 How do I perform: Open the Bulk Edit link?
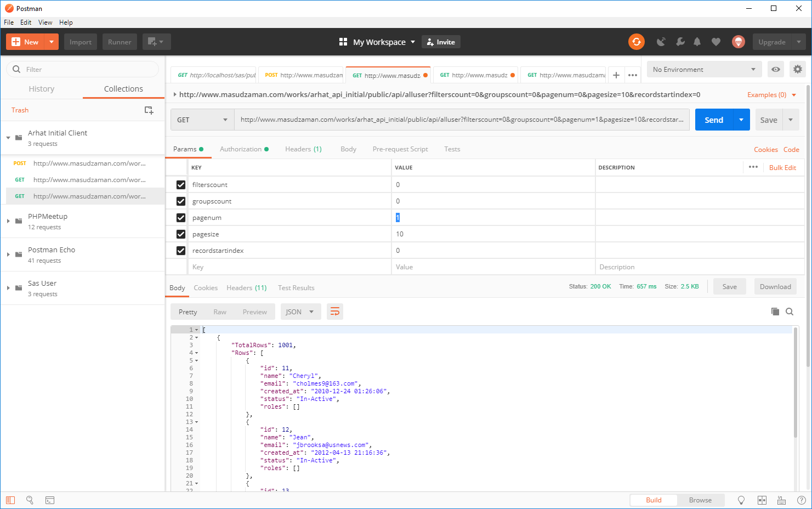[782, 168]
